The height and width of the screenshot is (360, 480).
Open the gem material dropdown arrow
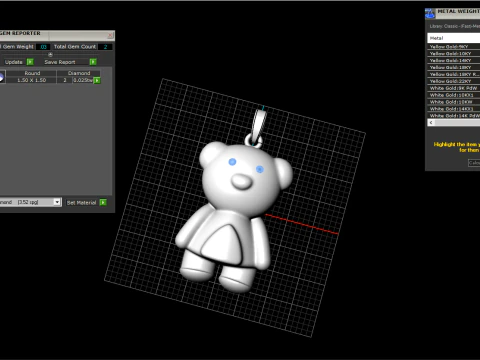[57, 202]
